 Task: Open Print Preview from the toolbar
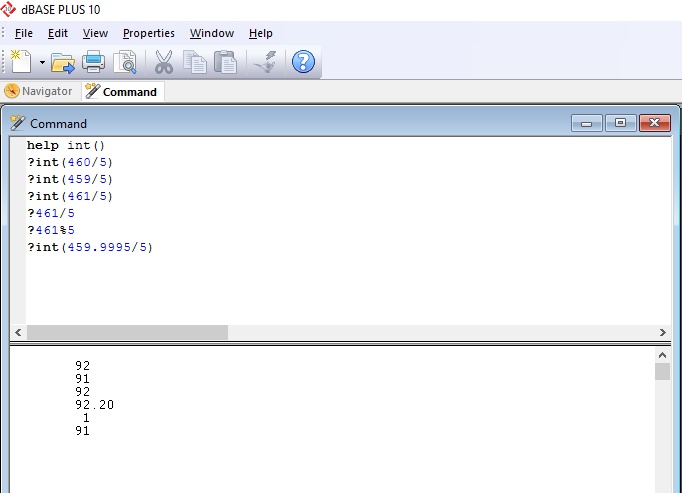[124, 62]
